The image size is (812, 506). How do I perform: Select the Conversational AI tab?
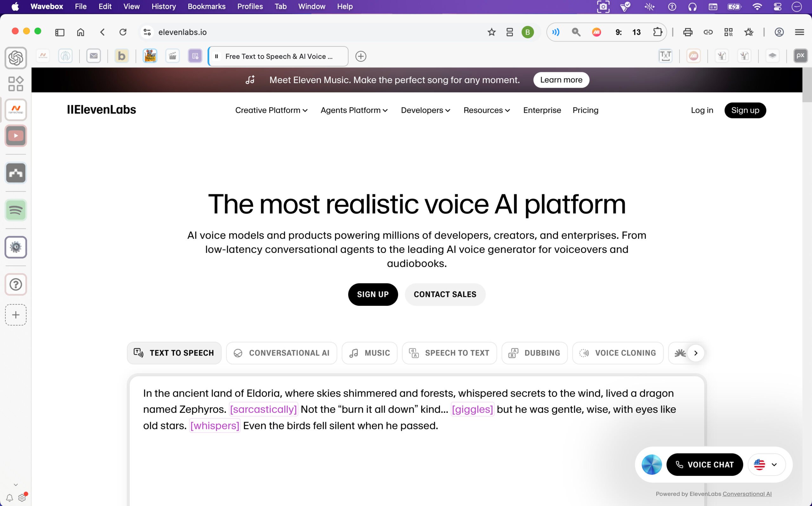click(x=281, y=353)
